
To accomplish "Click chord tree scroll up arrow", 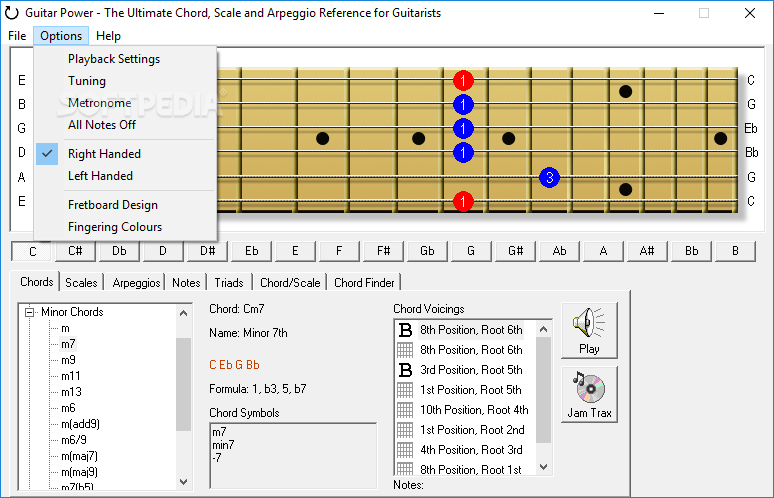I will 184,313.
